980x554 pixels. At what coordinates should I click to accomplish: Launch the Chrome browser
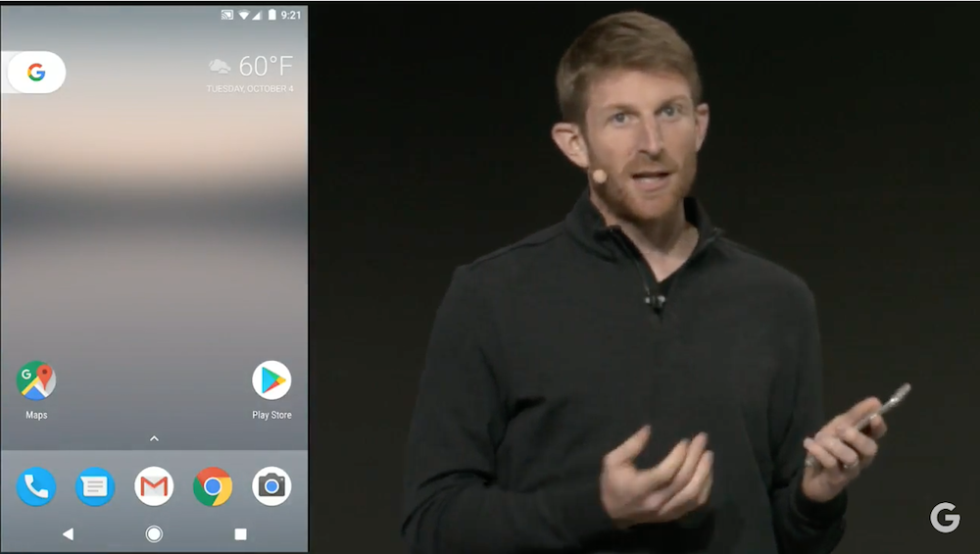coord(213,485)
